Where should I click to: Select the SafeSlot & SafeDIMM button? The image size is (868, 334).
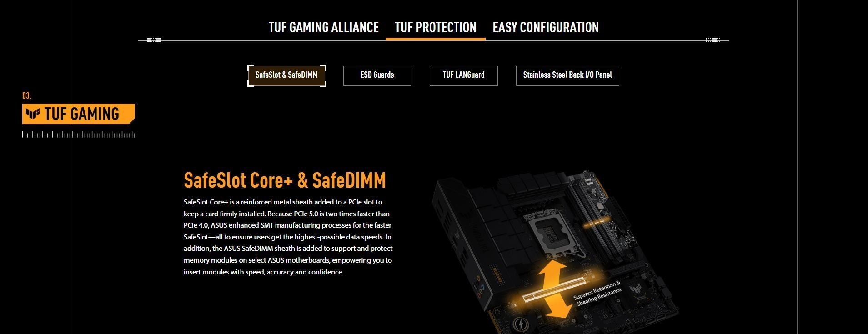tap(286, 75)
